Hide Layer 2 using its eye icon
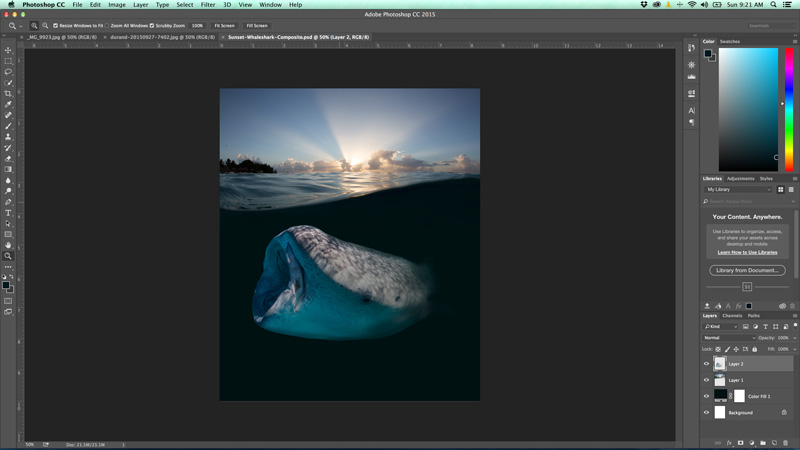Screen dimensions: 800x450 tap(707, 364)
